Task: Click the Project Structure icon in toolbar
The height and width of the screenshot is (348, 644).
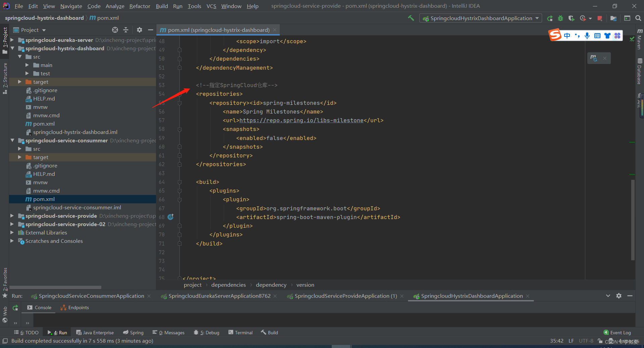Action: pyautogui.click(x=613, y=18)
